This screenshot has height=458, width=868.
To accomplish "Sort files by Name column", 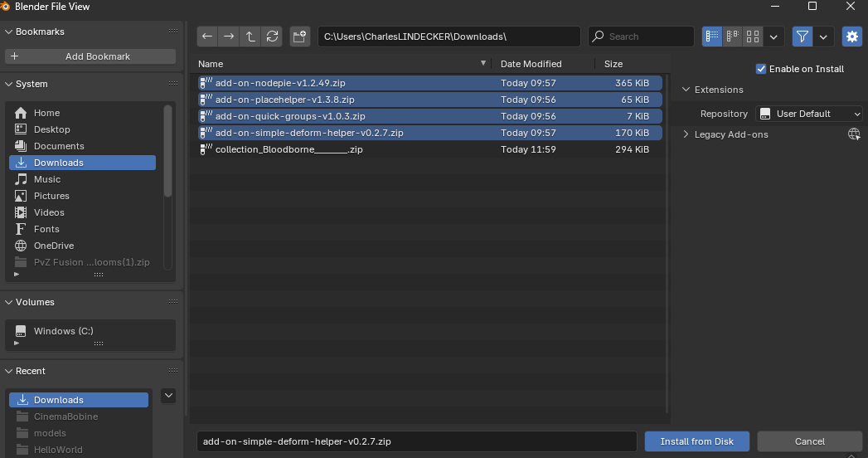I will [x=342, y=64].
